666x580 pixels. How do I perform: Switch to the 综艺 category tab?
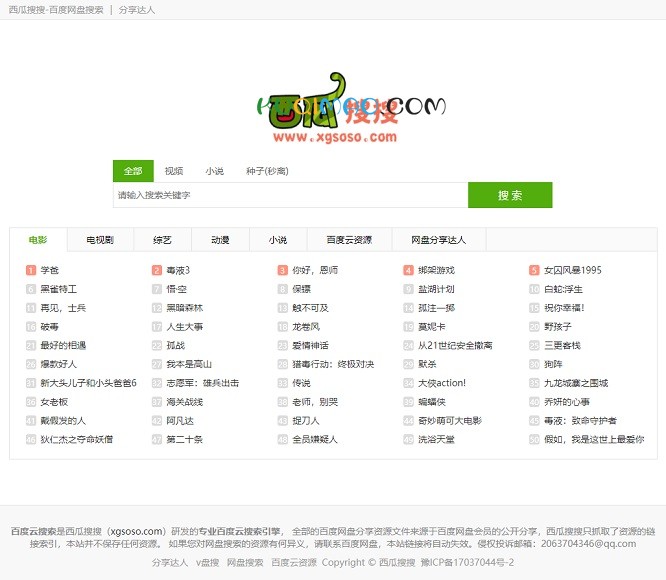coord(162,240)
